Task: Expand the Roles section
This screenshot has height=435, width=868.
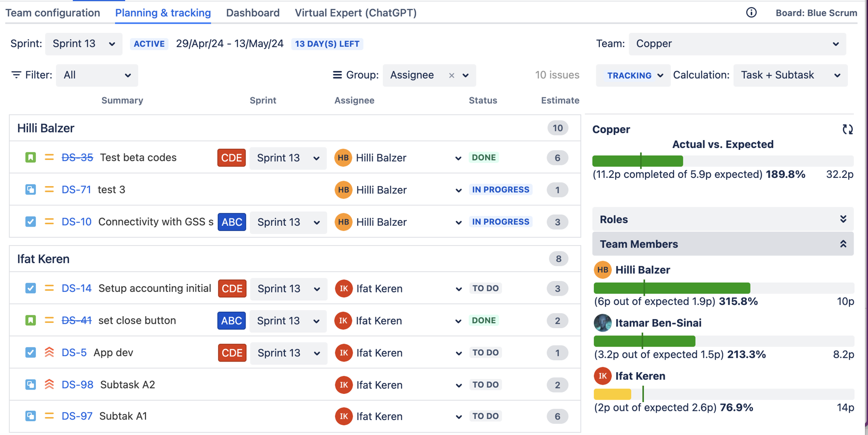Action: 723,219
